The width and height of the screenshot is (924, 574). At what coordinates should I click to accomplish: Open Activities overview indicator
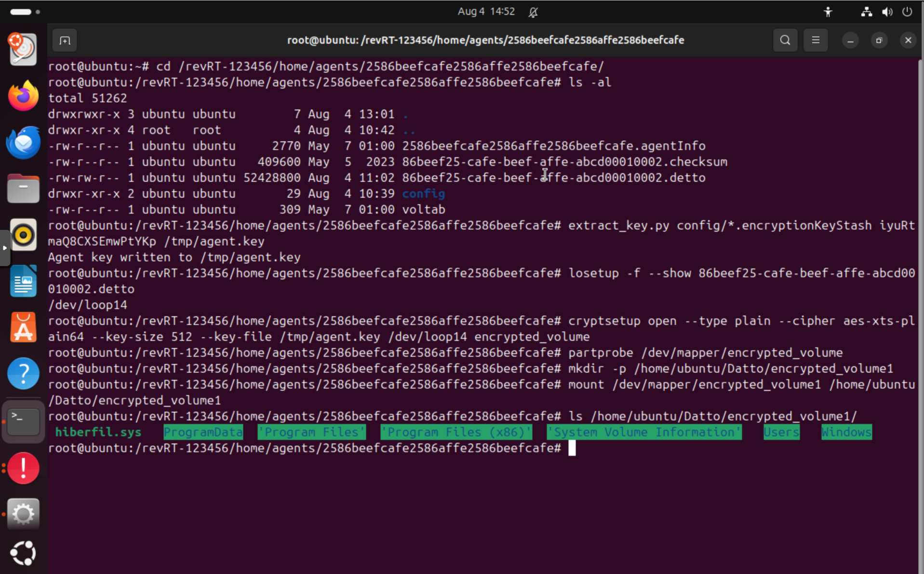coord(25,12)
